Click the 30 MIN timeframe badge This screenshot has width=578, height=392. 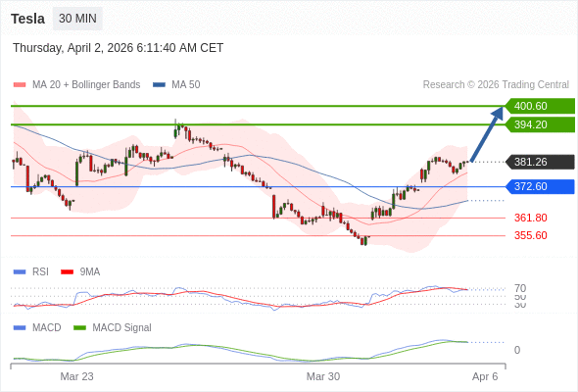click(x=77, y=19)
